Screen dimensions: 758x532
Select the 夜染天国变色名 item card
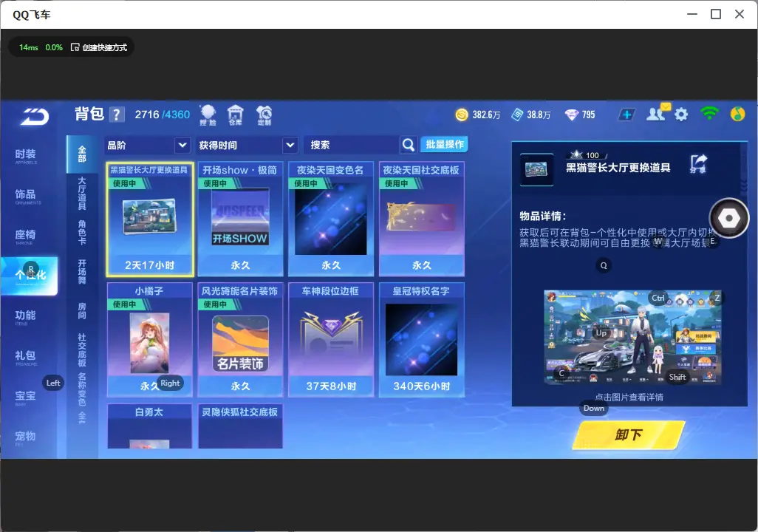point(331,219)
